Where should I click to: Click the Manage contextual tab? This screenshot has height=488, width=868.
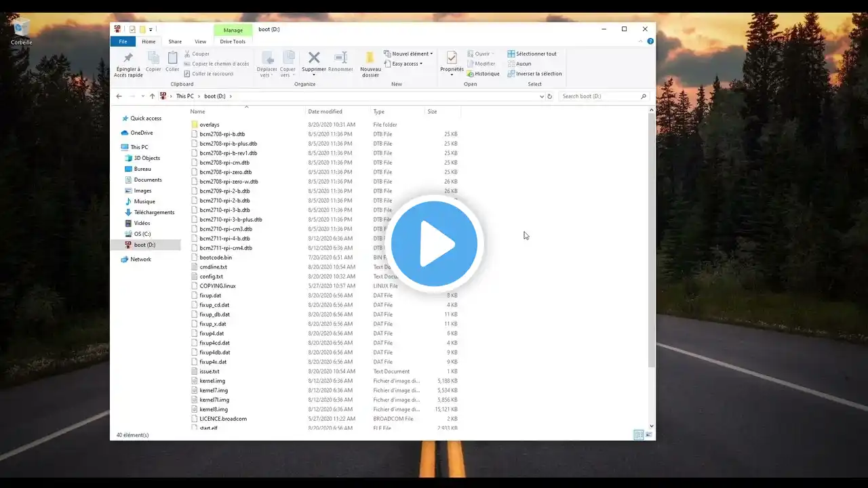233,30
